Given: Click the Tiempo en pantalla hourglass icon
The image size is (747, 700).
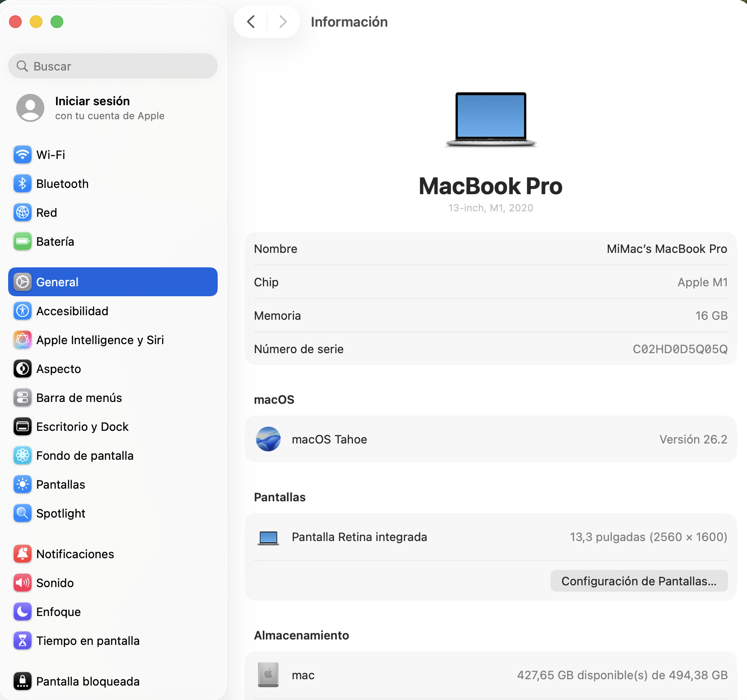Looking at the screenshot, I should pyautogui.click(x=23, y=641).
